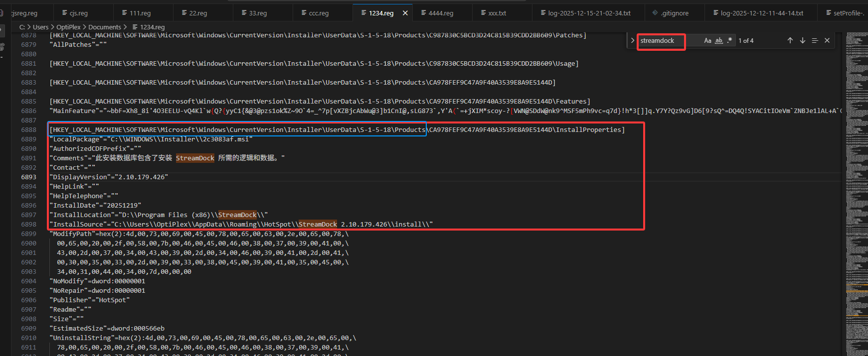868x356 pixels.
Task: Close the 1234.reg tab
Action: [x=405, y=13]
